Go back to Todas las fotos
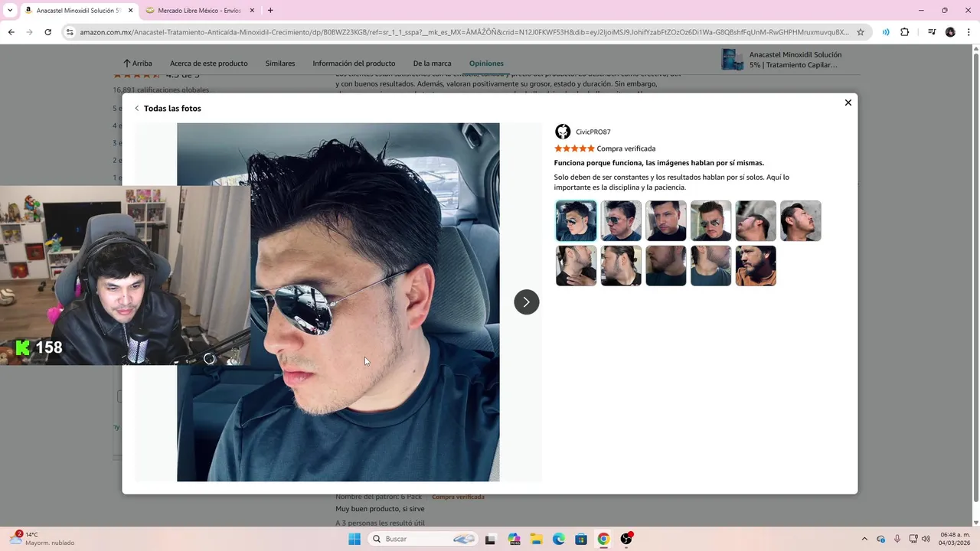This screenshot has width=980, height=551. pyautogui.click(x=168, y=109)
